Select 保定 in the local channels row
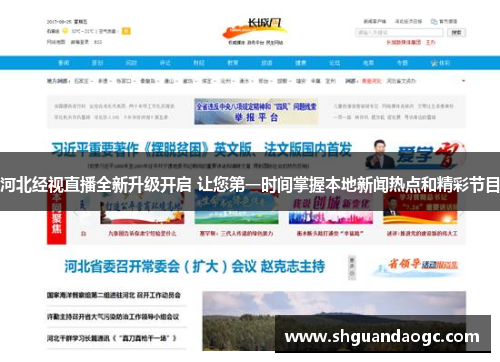 [207, 81]
